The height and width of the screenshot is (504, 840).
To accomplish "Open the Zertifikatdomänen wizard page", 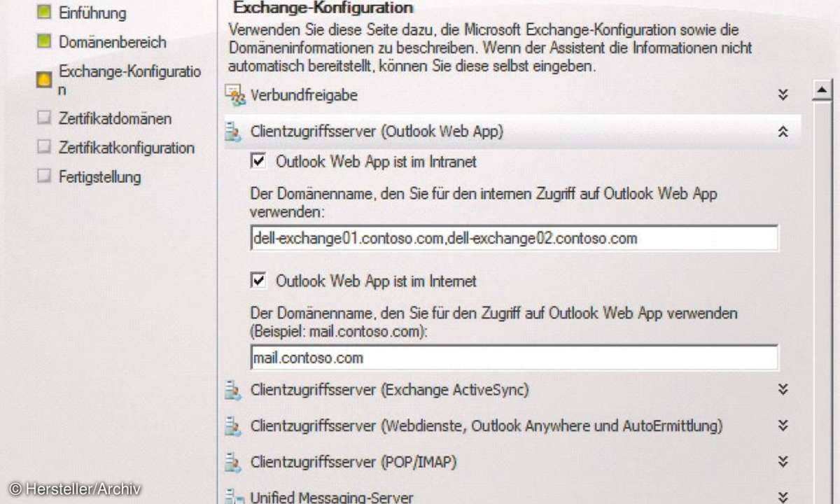I will point(115,119).
